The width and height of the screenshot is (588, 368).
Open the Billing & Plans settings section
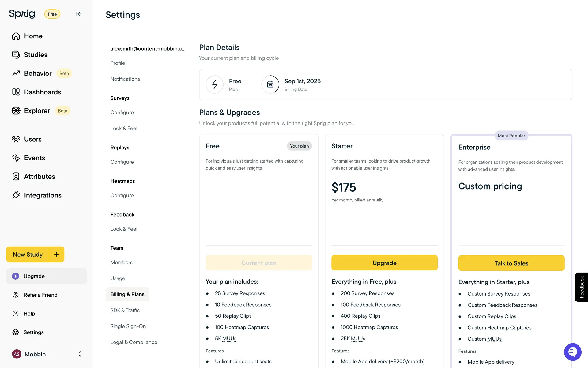(x=127, y=294)
